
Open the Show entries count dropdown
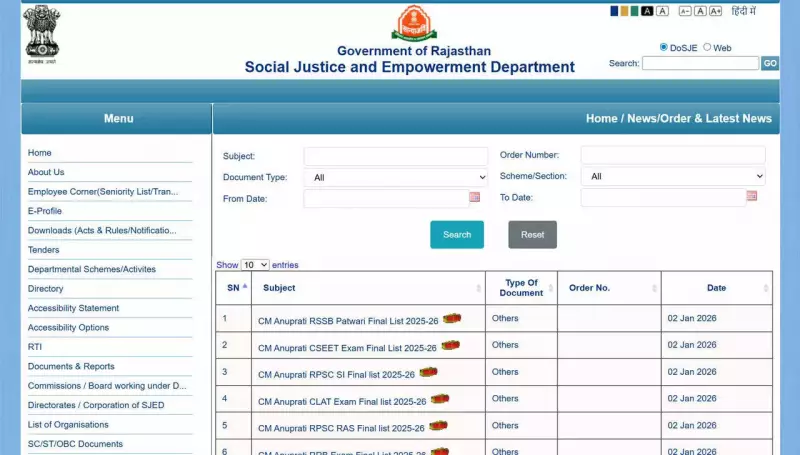(x=255, y=265)
